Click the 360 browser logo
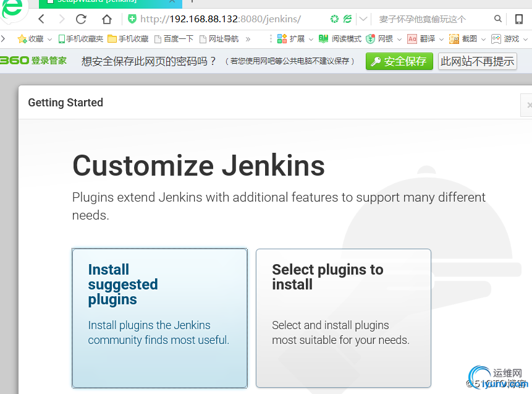This screenshot has height=394, width=532. click(x=12, y=9)
